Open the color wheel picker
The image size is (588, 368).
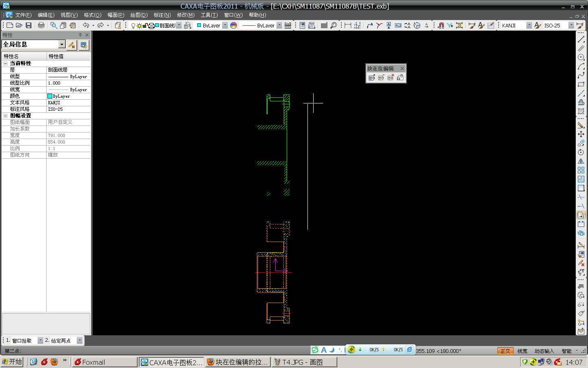[234, 25]
